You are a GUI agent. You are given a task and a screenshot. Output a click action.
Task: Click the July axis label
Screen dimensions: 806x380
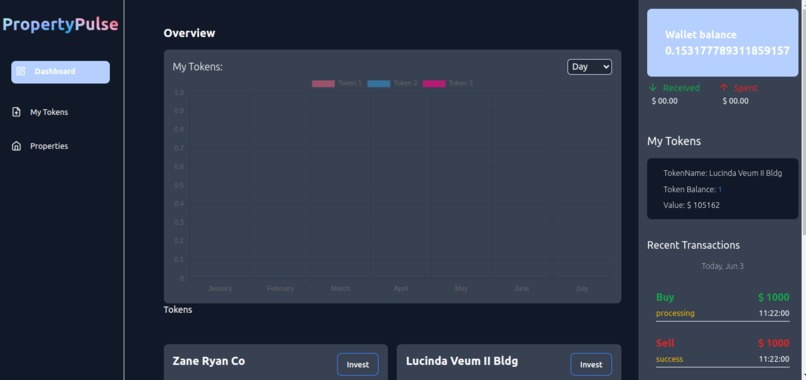pyautogui.click(x=581, y=288)
